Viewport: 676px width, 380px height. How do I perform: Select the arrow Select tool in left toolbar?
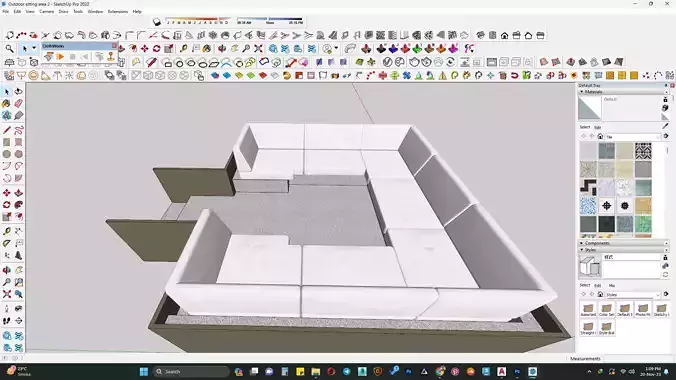coord(6,92)
